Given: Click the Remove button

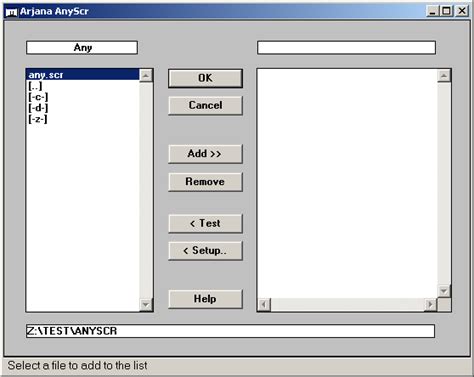Looking at the screenshot, I should [x=205, y=182].
